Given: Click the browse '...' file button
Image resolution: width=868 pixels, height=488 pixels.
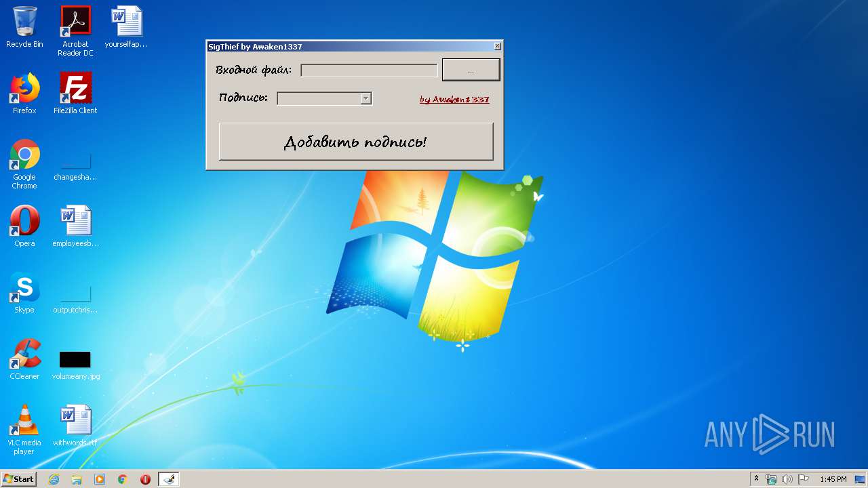Looking at the screenshot, I should [x=471, y=70].
